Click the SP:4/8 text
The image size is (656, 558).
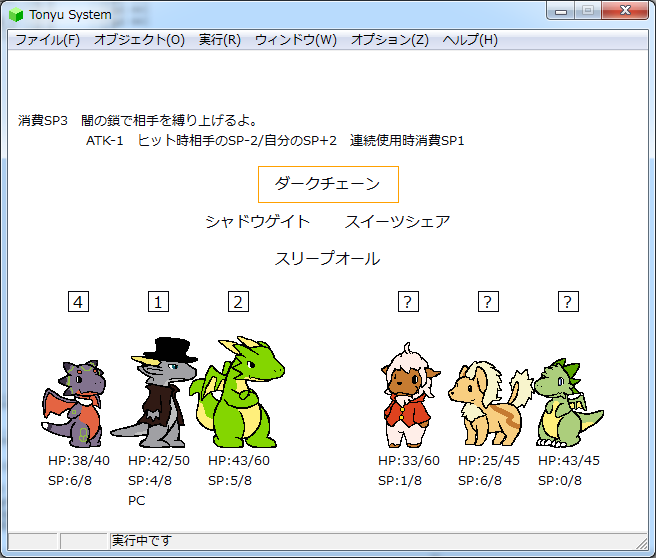coord(149,481)
